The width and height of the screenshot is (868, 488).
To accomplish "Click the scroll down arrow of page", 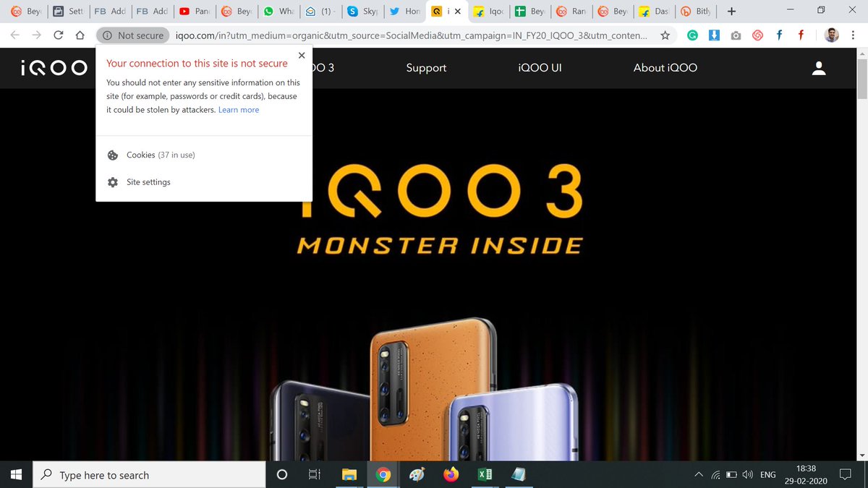I will click(861, 455).
